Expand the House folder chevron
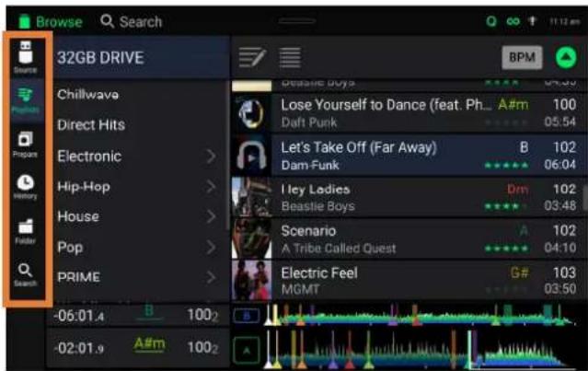This screenshot has width=588, height=371. click(211, 216)
